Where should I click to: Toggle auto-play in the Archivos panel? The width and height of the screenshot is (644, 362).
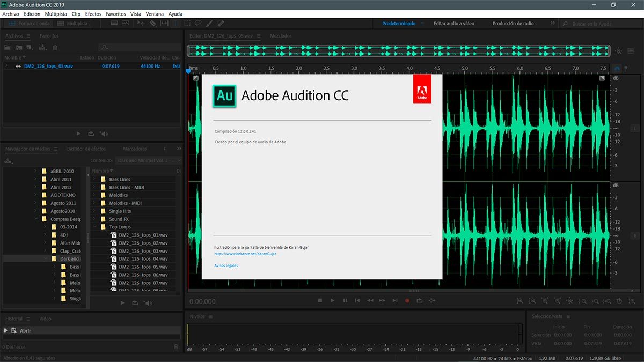click(x=104, y=134)
